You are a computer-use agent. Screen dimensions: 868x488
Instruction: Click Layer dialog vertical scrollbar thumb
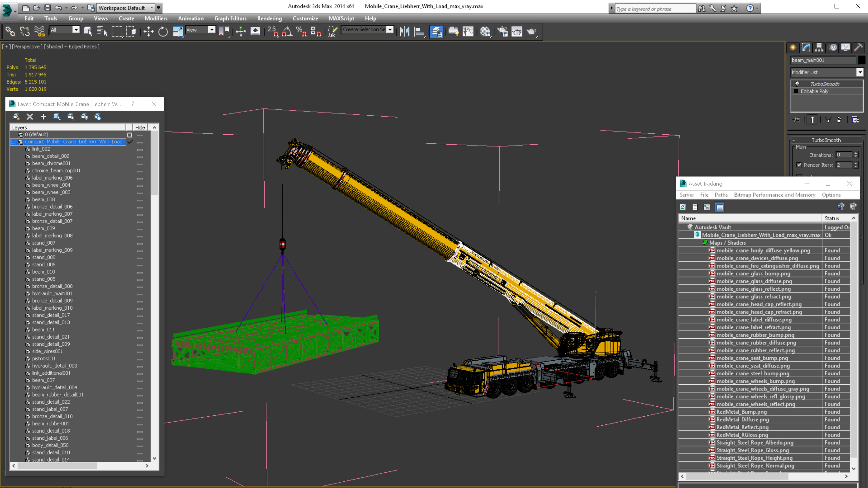tap(154, 164)
